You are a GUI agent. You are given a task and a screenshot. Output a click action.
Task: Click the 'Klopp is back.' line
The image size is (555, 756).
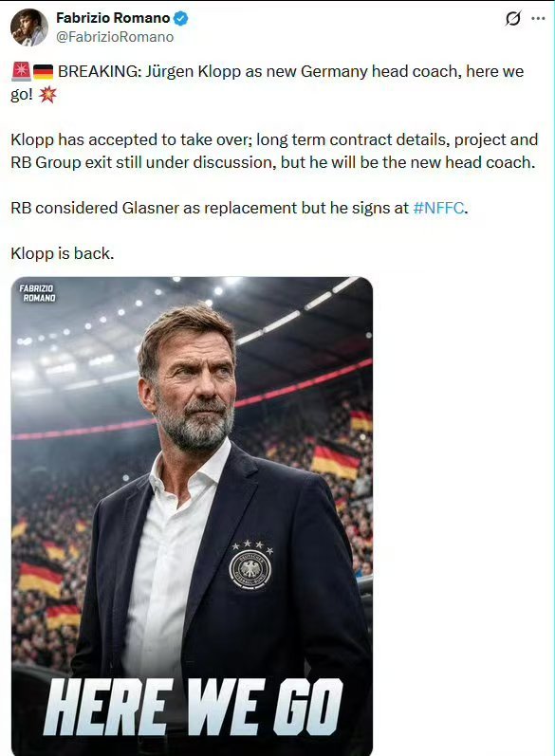coord(63,253)
